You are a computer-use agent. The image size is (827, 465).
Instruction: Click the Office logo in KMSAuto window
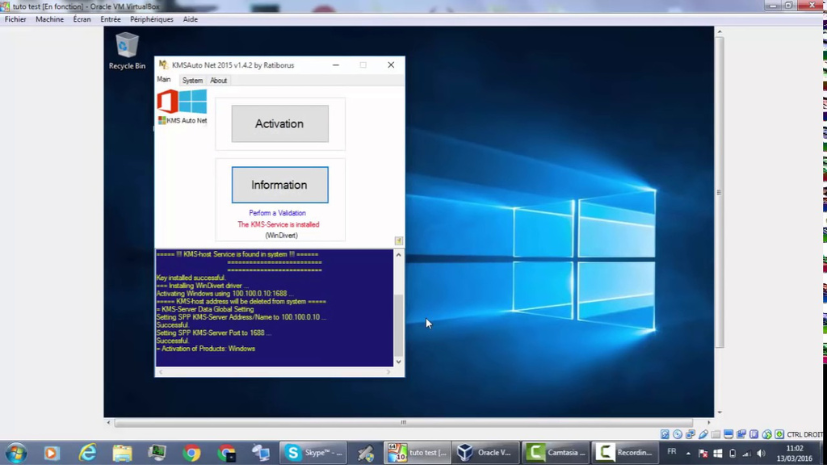[167, 101]
